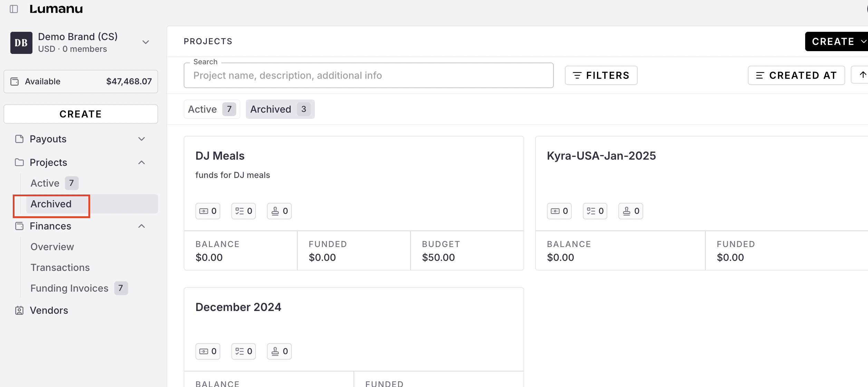Open Funding Invoices in sidebar

coord(69,288)
